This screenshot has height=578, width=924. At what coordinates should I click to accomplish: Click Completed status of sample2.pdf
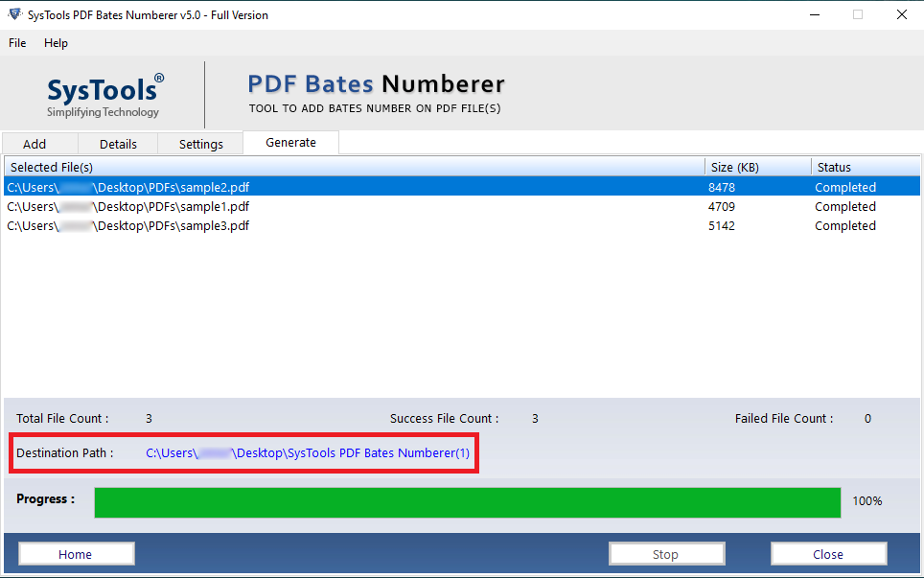845,187
